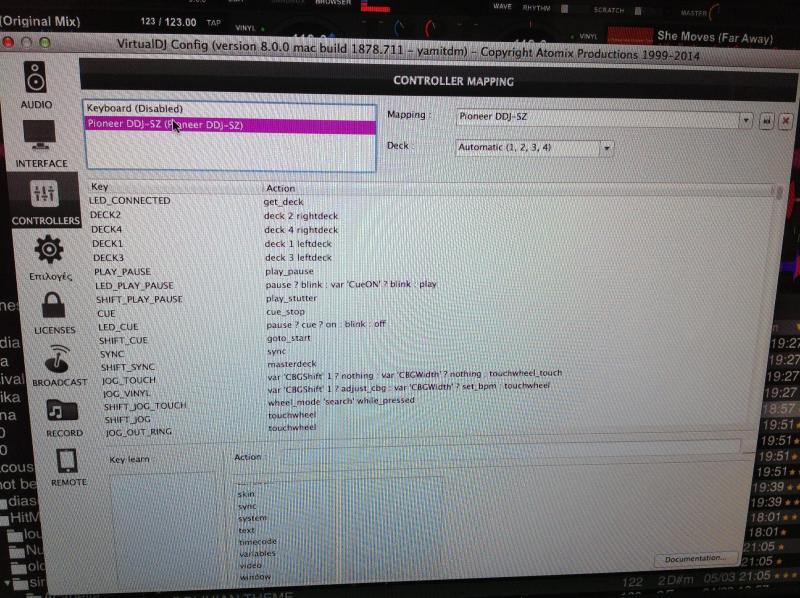Select the DECK3 key row

(x=109, y=258)
